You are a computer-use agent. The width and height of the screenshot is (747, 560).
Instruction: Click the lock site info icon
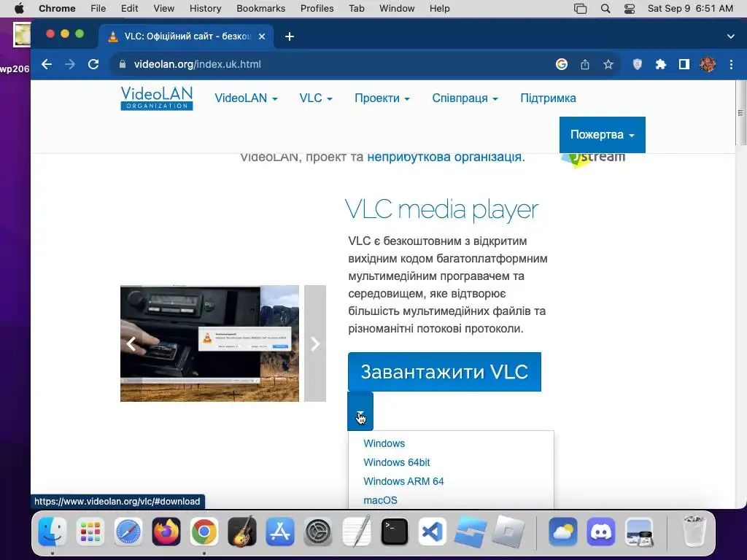pos(123,64)
